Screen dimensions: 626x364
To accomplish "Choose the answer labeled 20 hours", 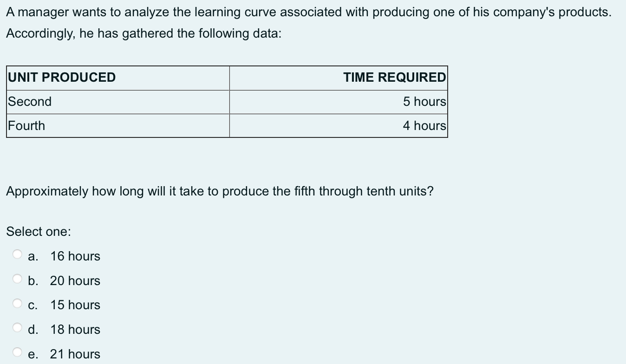I will (x=75, y=280).
